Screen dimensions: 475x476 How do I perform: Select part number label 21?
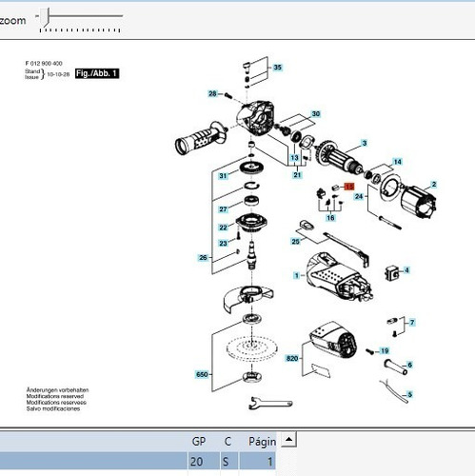(x=297, y=175)
